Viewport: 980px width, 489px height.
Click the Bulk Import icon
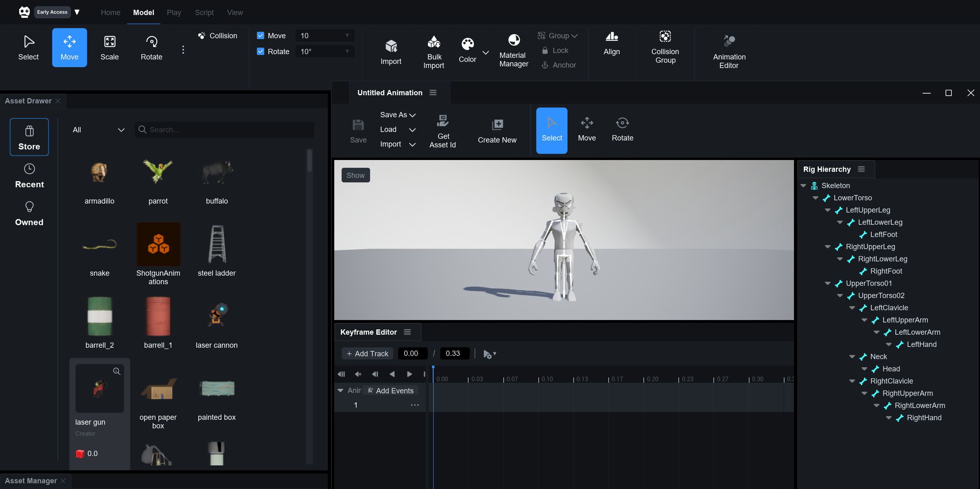[434, 42]
